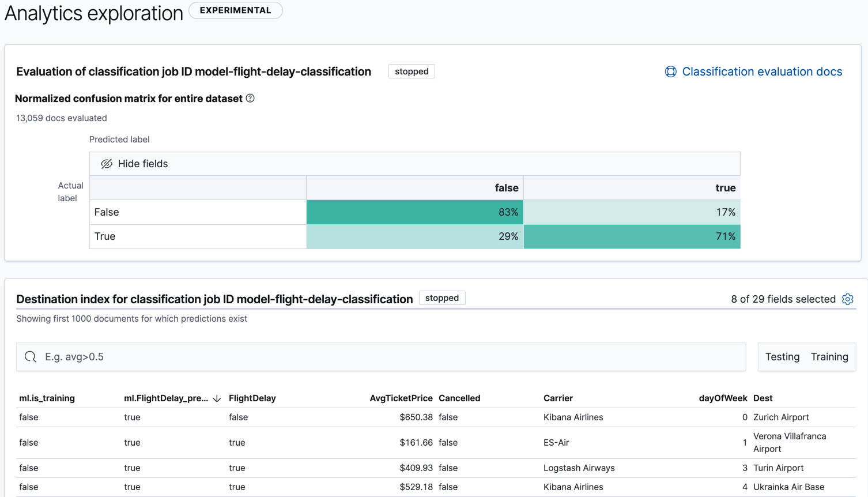Click the gear icon to manage table columns
The width and height of the screenshot is (868, 497).
click(x=847, y=299)
